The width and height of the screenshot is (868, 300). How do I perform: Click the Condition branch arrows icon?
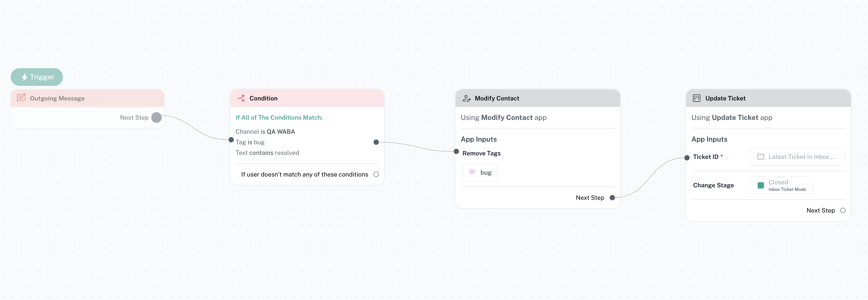(241, 98)
